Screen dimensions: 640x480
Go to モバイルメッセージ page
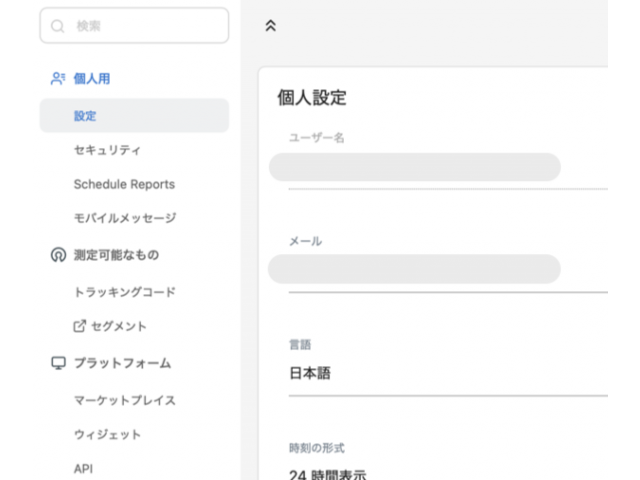coord(125,218)
